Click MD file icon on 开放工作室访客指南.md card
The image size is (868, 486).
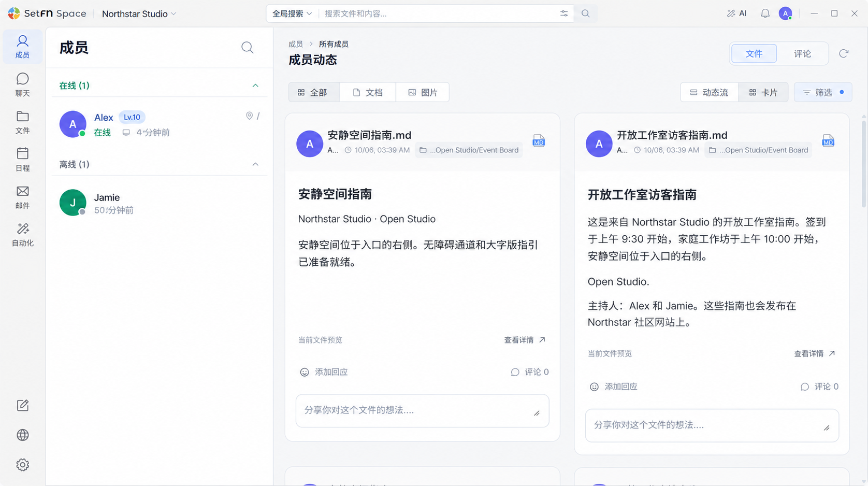828,141
